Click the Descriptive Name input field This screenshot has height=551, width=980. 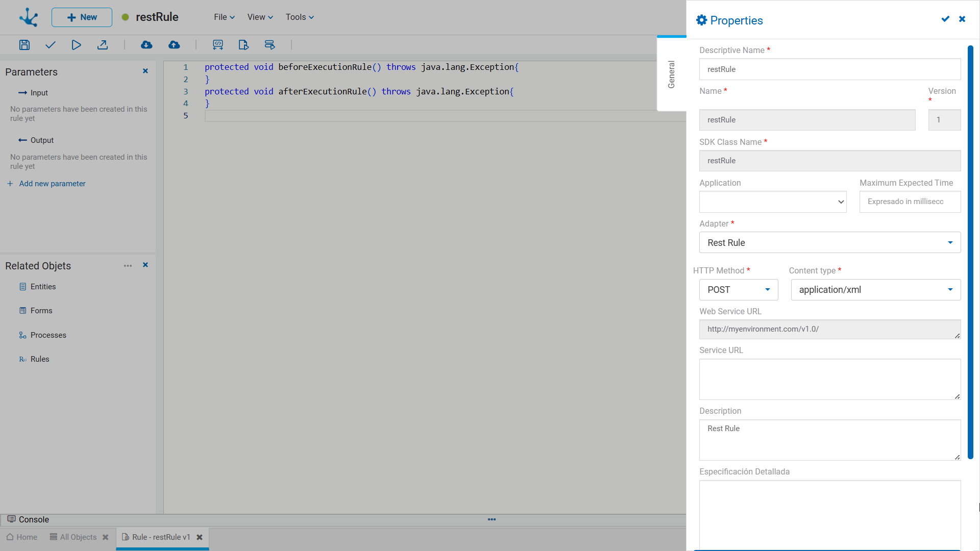point(830,69)
